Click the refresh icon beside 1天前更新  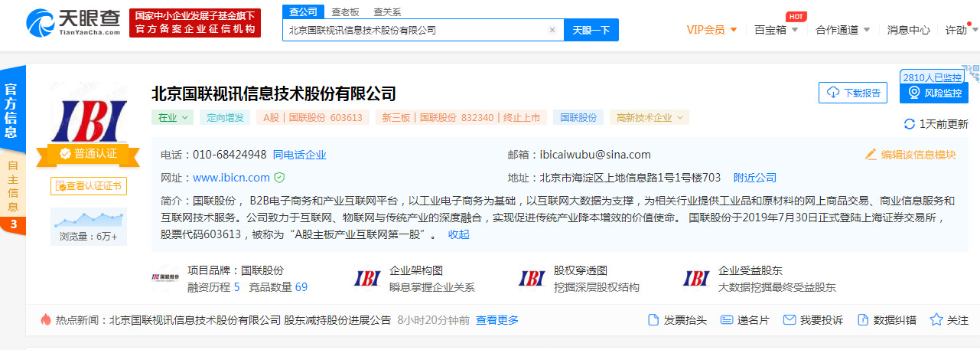[910, 124]
